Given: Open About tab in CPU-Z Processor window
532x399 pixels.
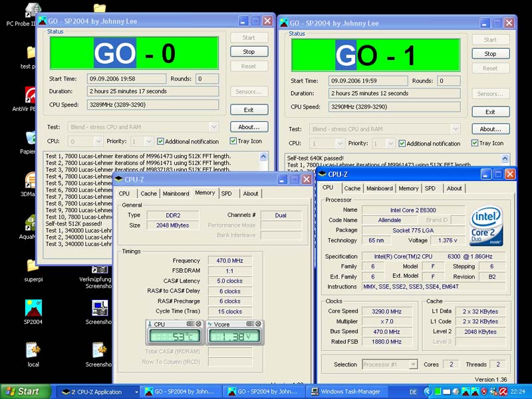Looking at the screenshot, I should tap(454, 188).
